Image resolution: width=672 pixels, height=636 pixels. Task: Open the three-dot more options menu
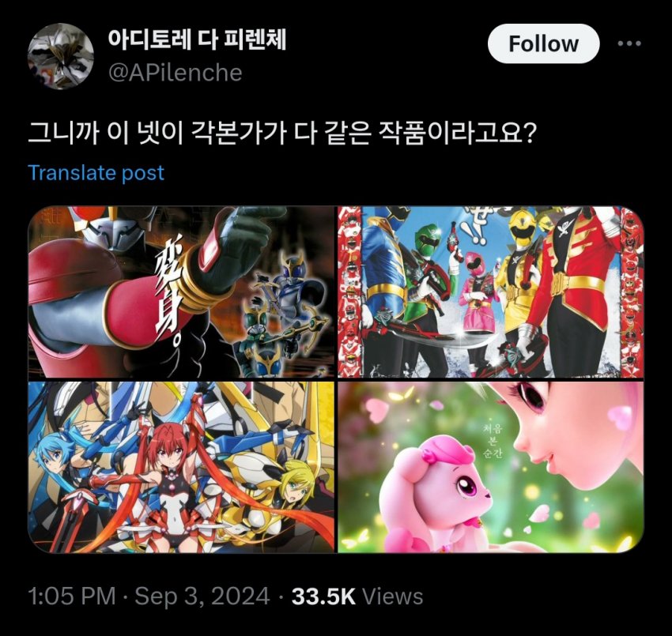click(629, 43)
